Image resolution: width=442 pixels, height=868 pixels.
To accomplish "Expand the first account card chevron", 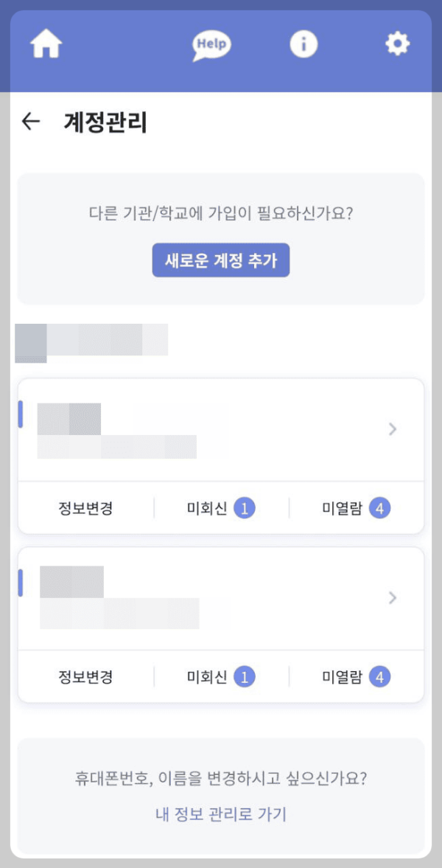I will pos(392,429).
